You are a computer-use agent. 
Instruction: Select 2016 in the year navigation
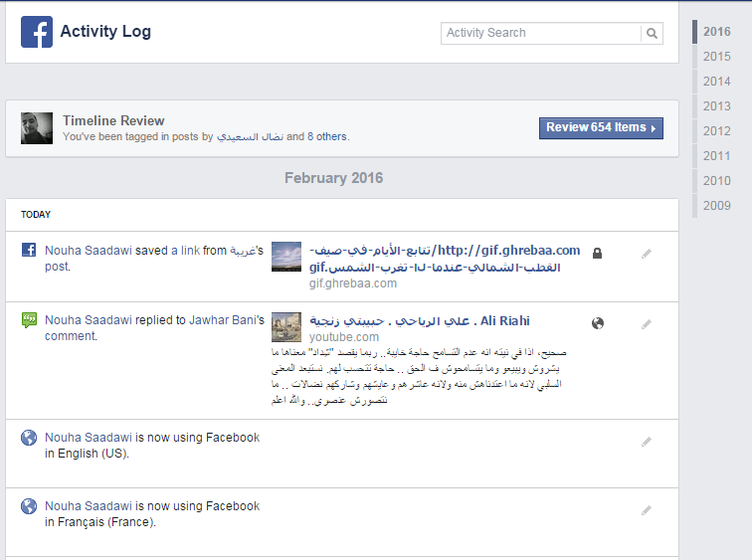(716, 32)
